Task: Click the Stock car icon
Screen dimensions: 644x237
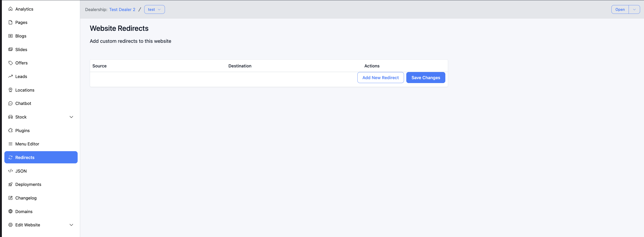Action: [10, 117]
